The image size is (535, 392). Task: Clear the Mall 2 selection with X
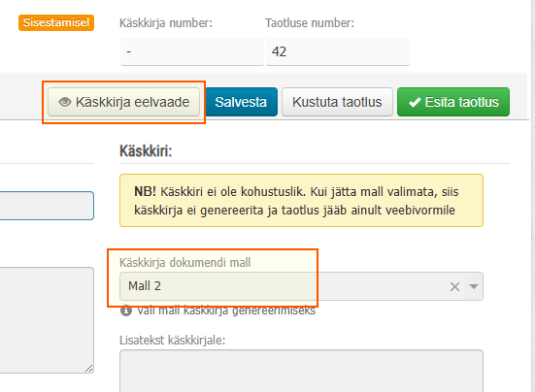click(x=454, y=286)
